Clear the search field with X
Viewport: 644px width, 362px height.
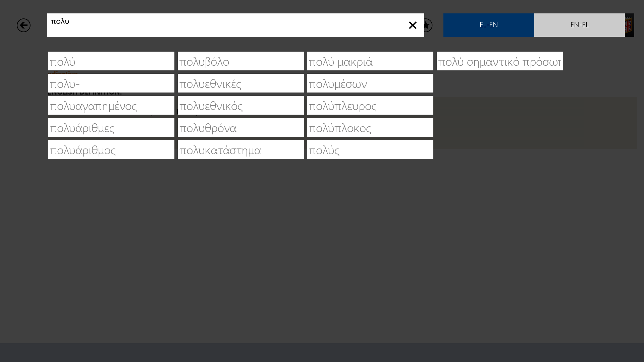point(413,25)
